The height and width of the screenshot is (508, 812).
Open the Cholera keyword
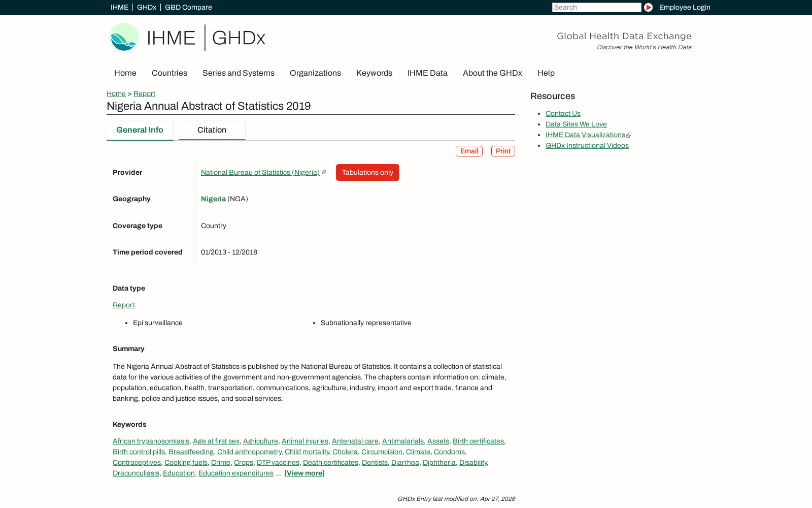tap(345, 452)
